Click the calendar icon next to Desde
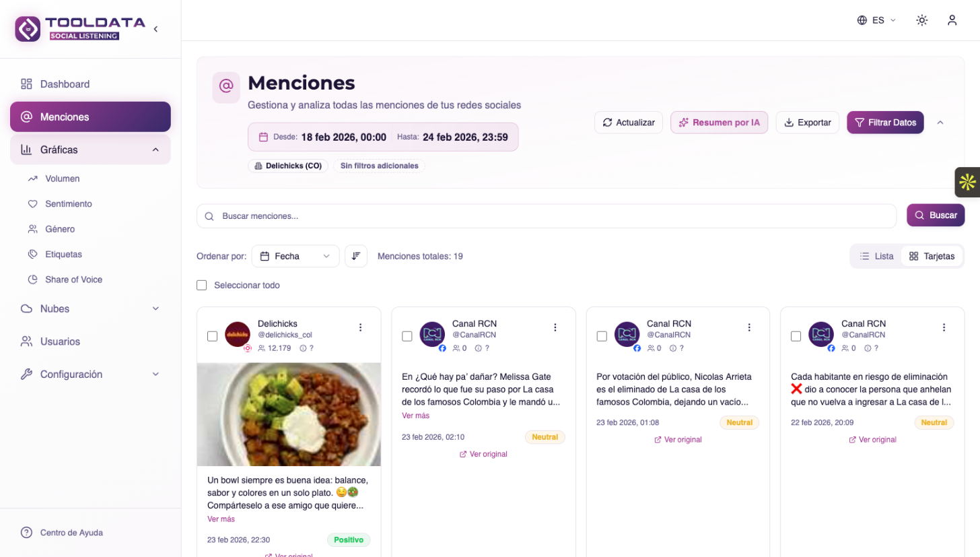980x557 pixels. click(263, 137)
